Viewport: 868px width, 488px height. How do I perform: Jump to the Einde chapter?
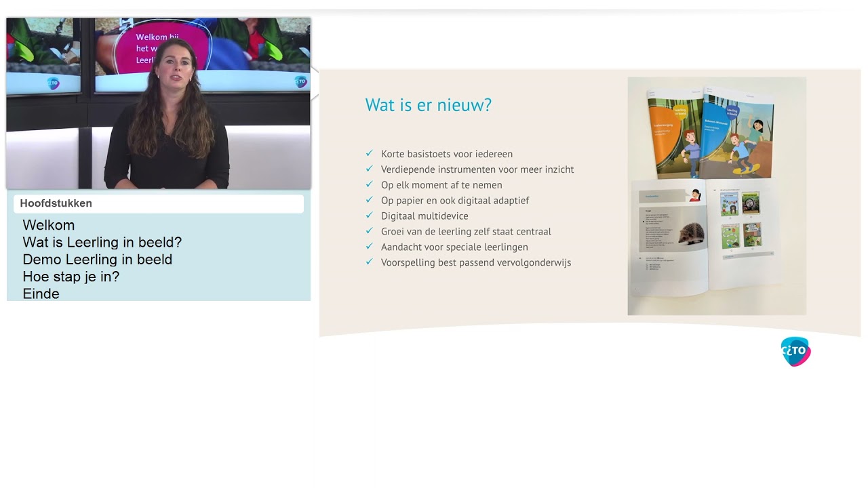41,293
